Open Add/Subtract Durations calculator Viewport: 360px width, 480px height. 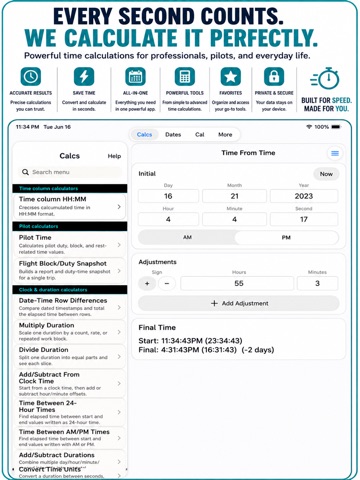pos(70,458)
